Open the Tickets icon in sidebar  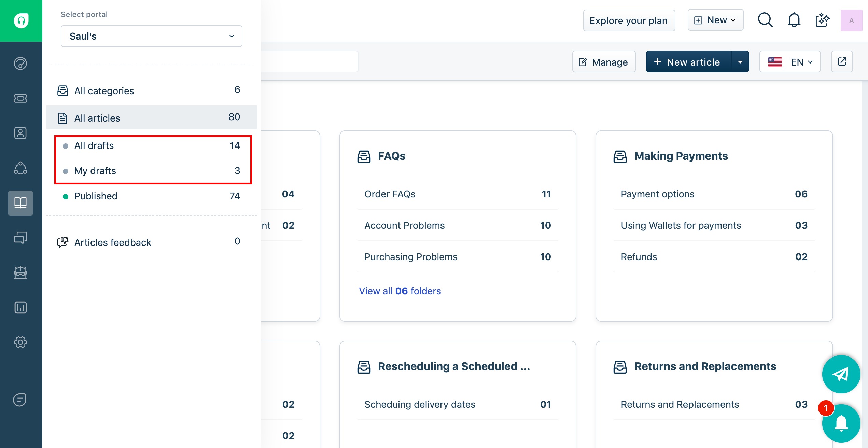pyautogui.click(x=20, y=99)
